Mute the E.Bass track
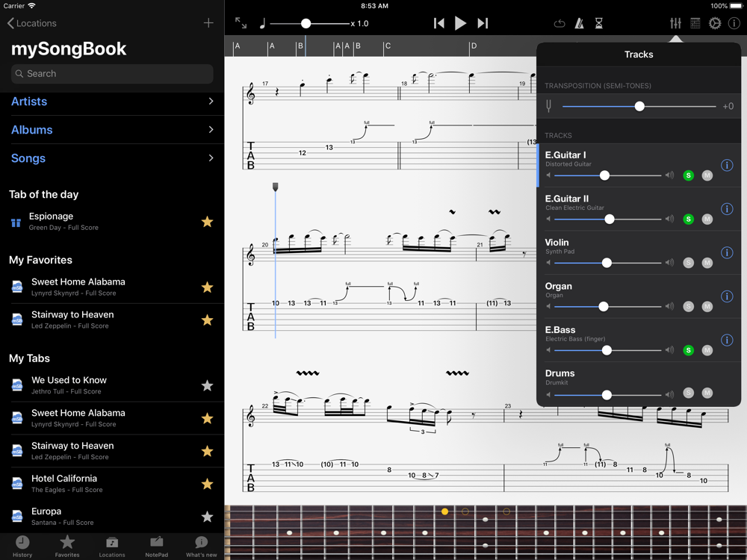This screenshot has width=747, height=560. click(707, 350)
